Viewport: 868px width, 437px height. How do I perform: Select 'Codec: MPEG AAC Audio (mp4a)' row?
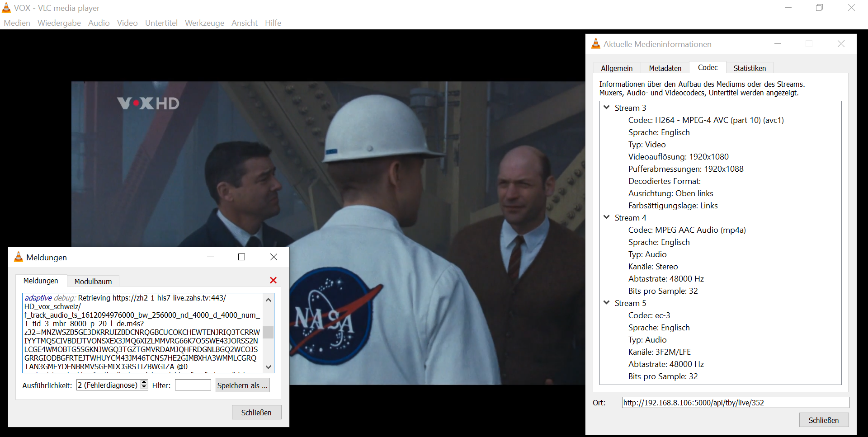coord(687,230)
